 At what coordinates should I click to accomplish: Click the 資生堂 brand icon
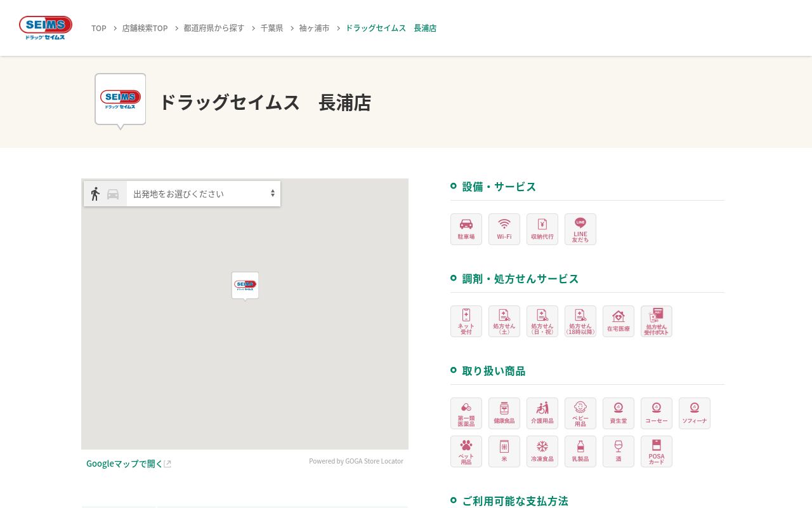(x=619, y=413)
